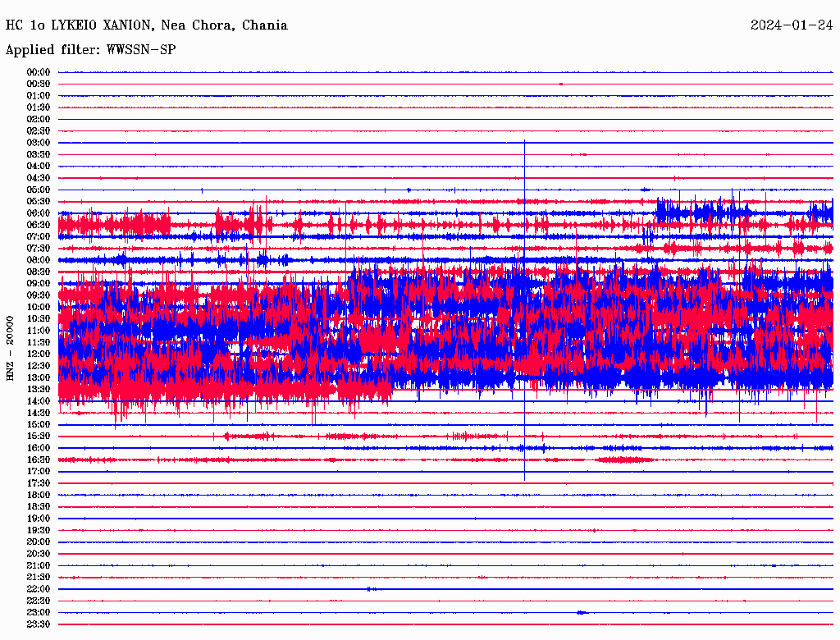This screenshot has width=840, height=640.
Task: Click the vertical axis label 'HNZ - 20000'
Action: (10, 349)
